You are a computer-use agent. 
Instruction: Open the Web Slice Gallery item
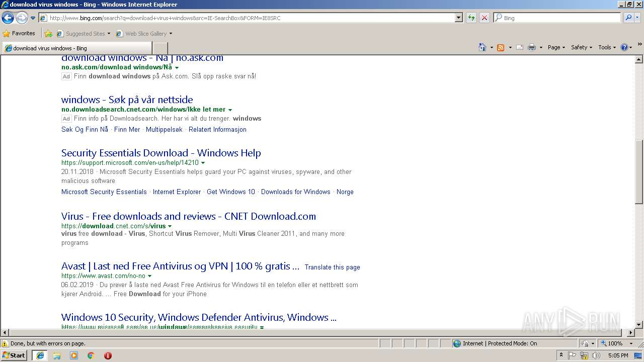tap(144, 34)
